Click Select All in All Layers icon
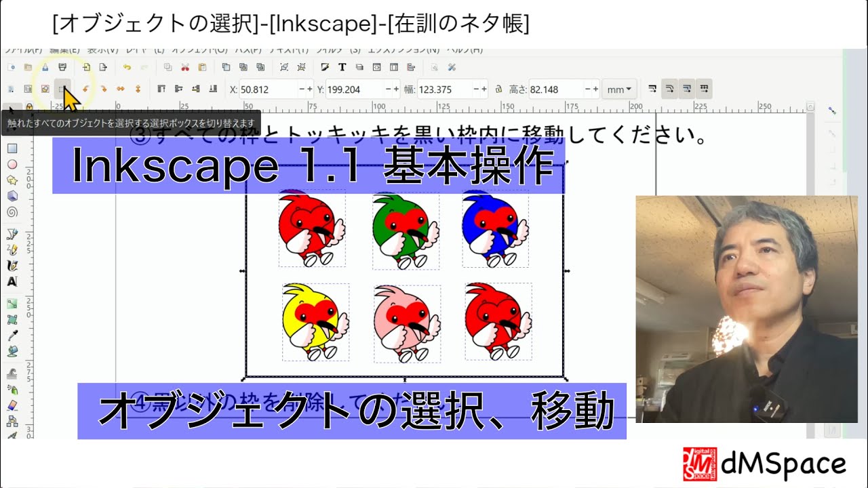The height and width of the screenshot is (488, 868). 28,89
